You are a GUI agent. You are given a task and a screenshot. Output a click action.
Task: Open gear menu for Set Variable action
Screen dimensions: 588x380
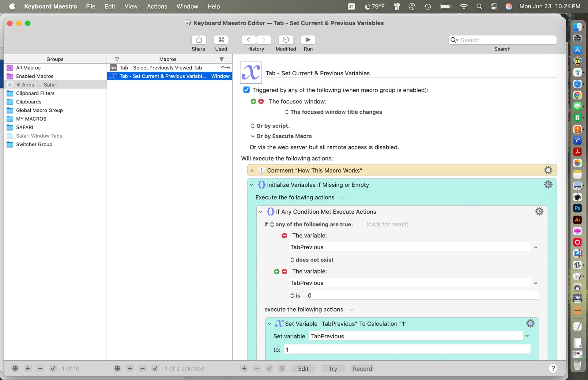click(530, 323)
